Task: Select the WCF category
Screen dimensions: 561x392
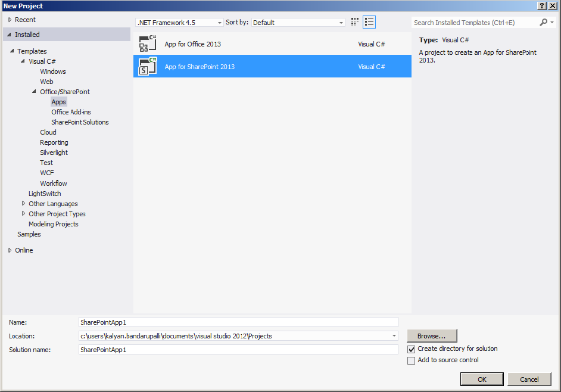Action: coord(47,173)
